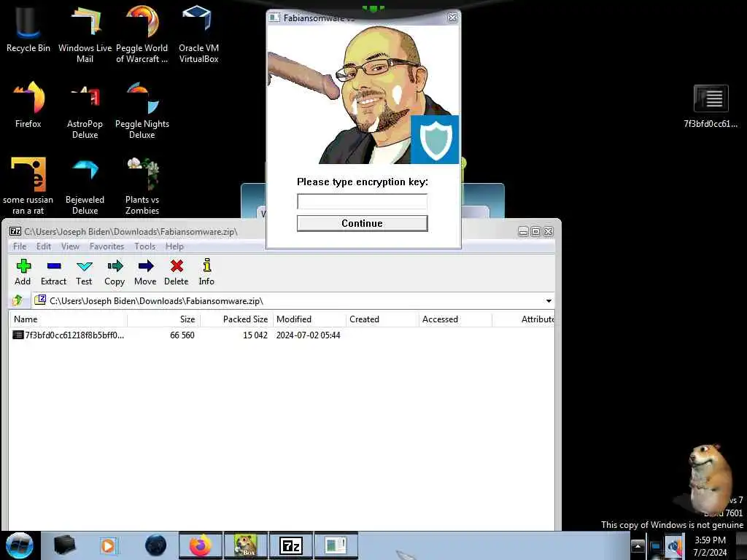
Task: Go up one folder level in 7-Zip
Action: (18, 300)
